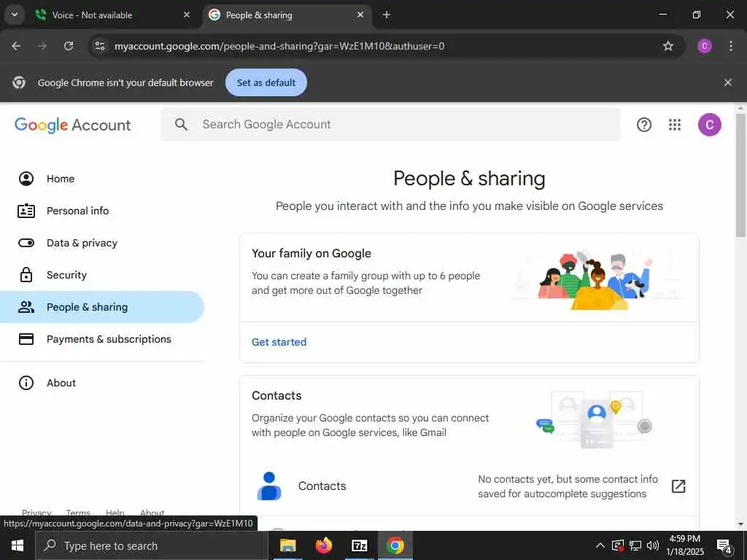Launch Firefox from taskbar

pos(324,545)
